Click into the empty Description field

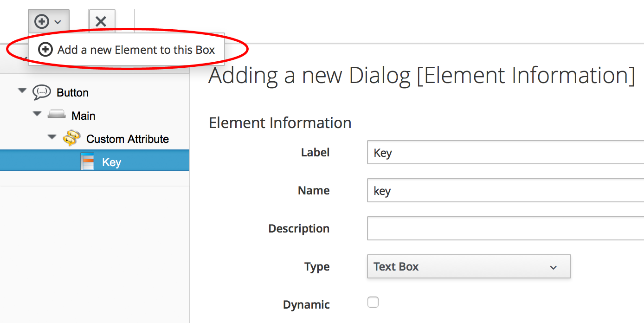(x=505, y=228)
